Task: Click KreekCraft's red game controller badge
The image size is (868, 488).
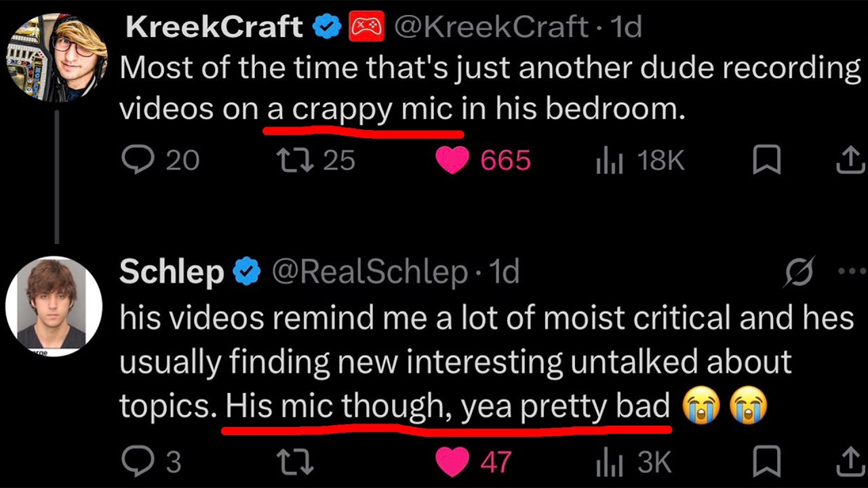Action: click(367, 26)
